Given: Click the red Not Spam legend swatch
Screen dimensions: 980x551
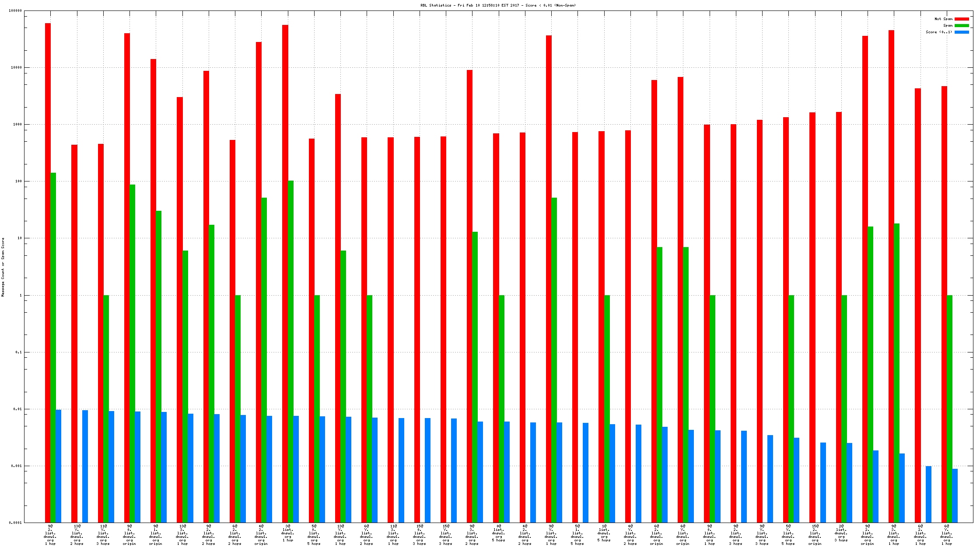Looking at the screenshot, I should (961, 19).
